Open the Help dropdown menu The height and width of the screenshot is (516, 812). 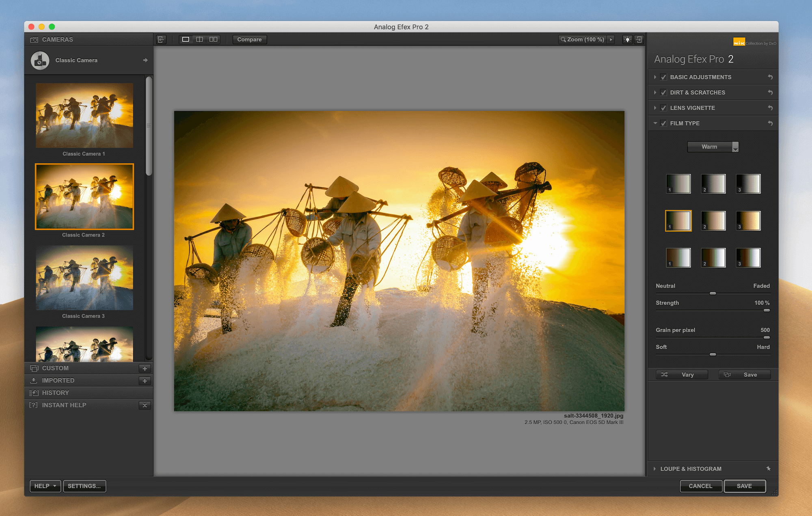(45, 486)
